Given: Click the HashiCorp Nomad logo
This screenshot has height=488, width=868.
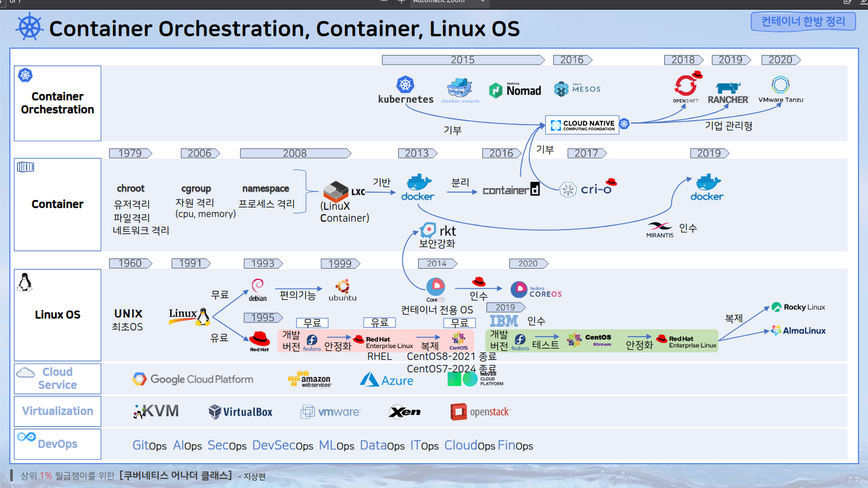Looking at the screenshot, I should (x=515, y=90).
